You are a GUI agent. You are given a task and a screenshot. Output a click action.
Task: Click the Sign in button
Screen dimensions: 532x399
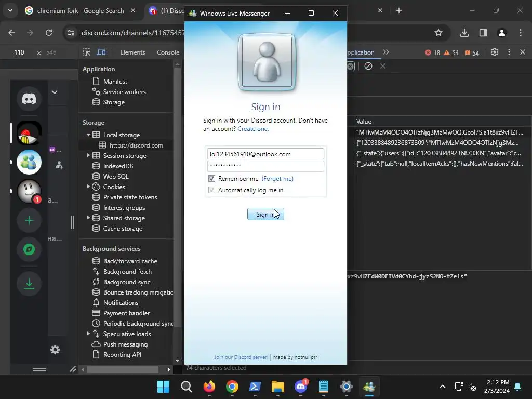(x=265, y=214)
